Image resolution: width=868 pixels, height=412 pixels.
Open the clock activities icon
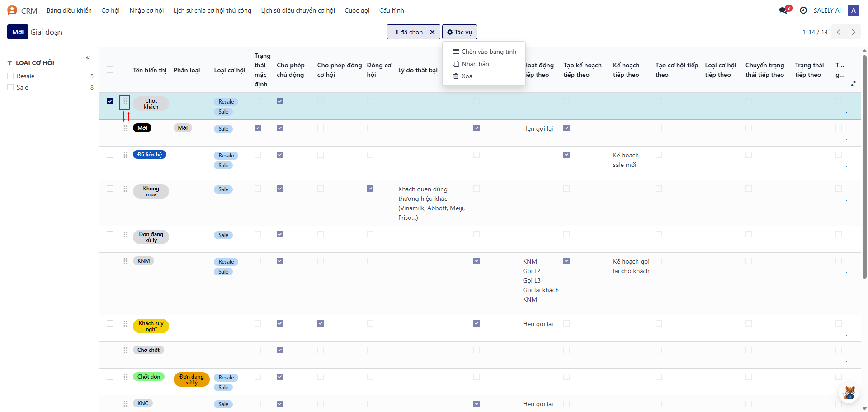click(803, 10)
